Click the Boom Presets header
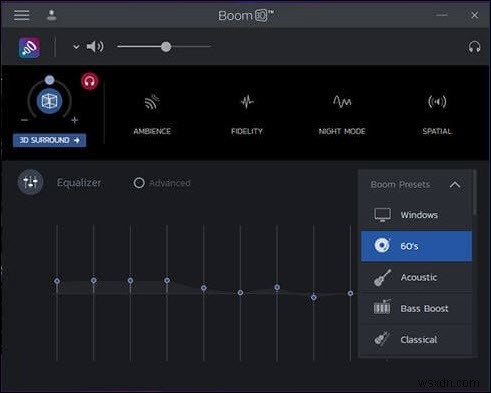Image resolution: width=491 pixels, height=393 pixels. coord(400,185)
